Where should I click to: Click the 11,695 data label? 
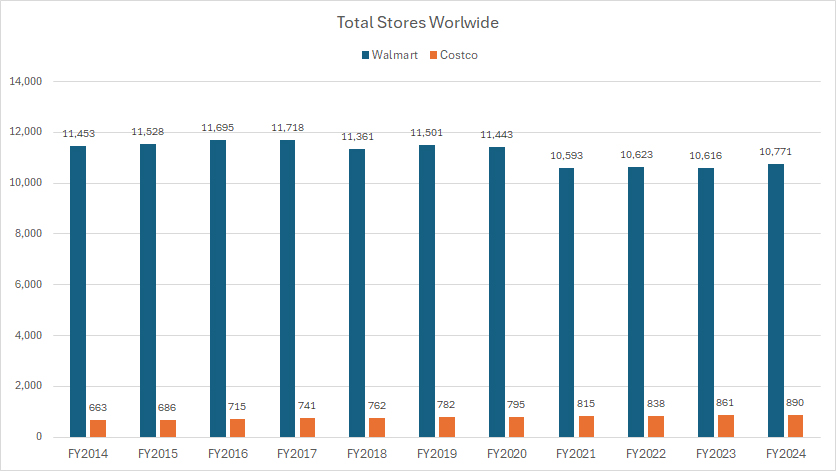pos(218,128)
